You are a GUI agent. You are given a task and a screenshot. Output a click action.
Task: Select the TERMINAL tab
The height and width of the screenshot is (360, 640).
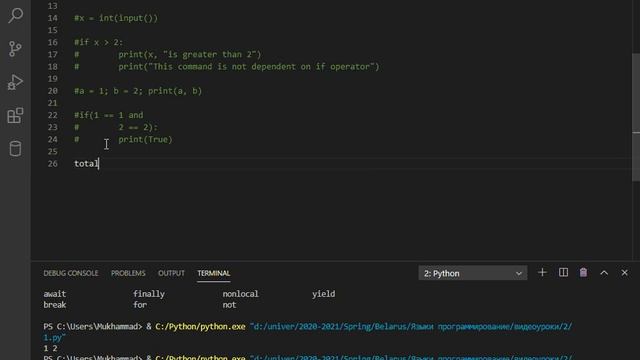[x=213, y=273]
